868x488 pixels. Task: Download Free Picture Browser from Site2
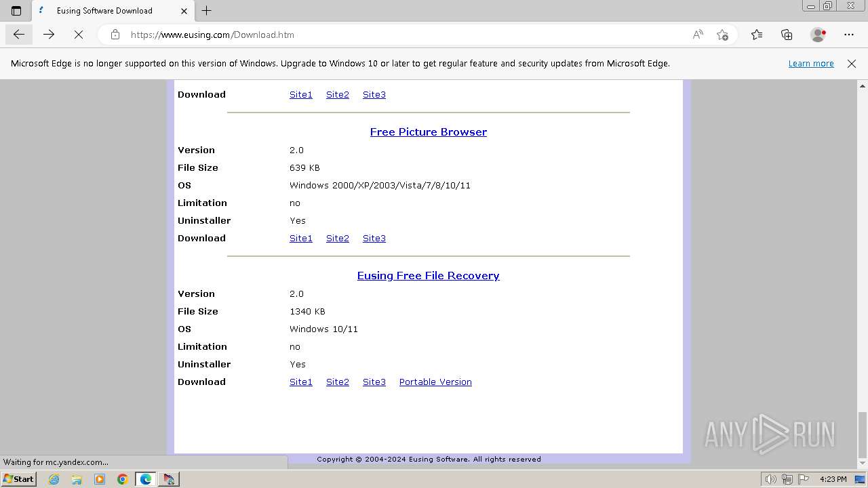(338, 239)
